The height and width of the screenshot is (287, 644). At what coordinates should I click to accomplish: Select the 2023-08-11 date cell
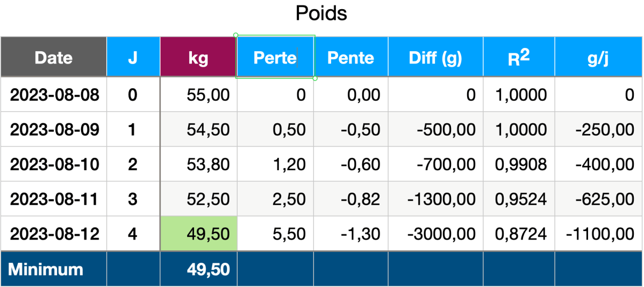[54, 199]
